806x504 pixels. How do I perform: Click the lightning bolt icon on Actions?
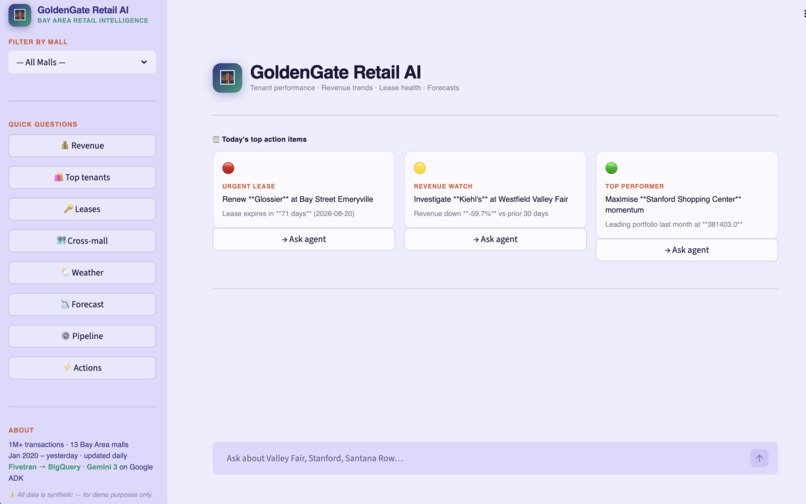(67, 368)
